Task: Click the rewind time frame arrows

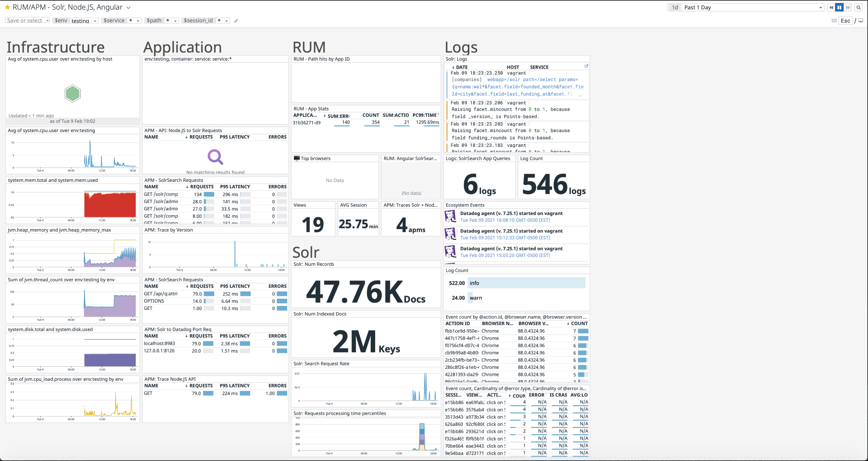Action: click(x=831, y=8)
